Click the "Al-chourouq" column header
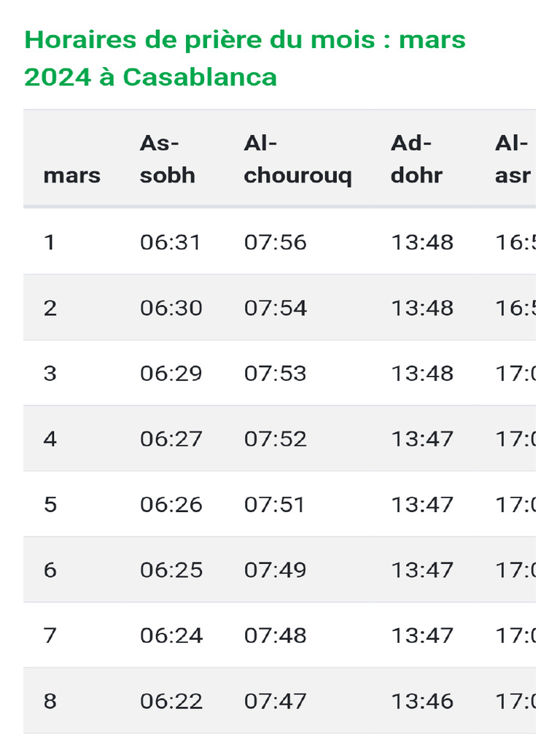This screenshot has width=560, height=747. tap(297, 160)
